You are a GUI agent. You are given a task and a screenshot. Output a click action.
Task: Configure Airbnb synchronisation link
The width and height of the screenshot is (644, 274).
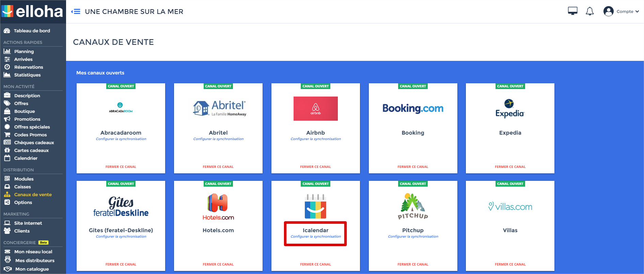pos(316,139)
